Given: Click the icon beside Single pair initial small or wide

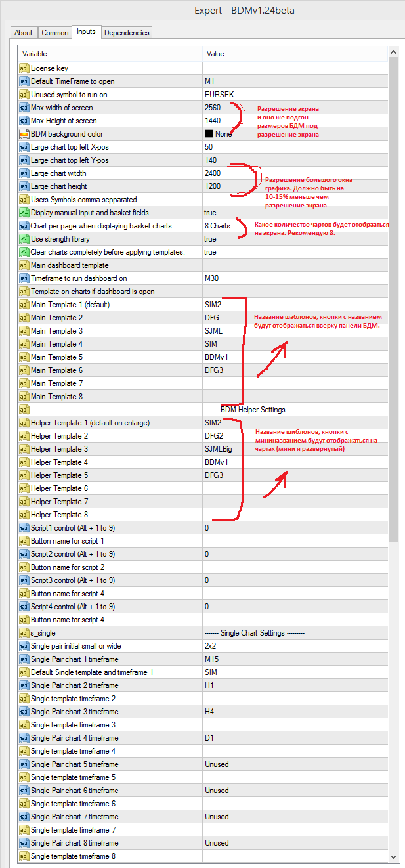Looking at the screenshot, I should (24, 646).
